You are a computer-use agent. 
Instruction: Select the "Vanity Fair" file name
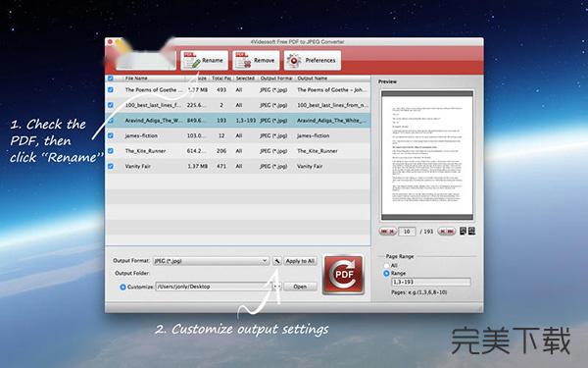point(137,166)
